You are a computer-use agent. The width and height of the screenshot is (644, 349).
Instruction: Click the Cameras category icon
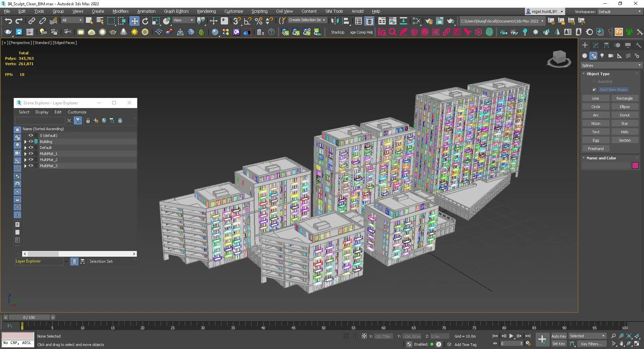[x=611, y=56]
